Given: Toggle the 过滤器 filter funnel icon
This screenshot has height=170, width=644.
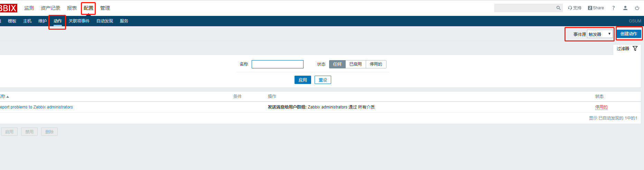Looking at the screenshot, I should pos(635,48).
